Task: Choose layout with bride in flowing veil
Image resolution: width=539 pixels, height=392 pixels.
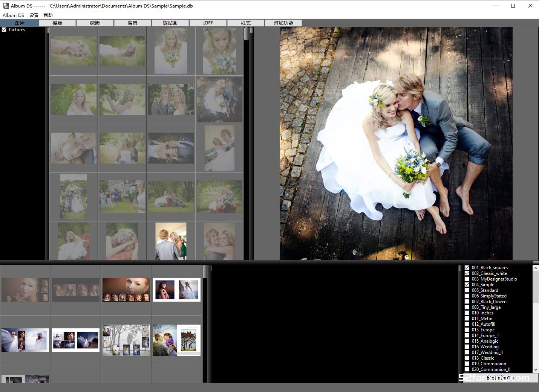Action: click(x=25, y=340)
